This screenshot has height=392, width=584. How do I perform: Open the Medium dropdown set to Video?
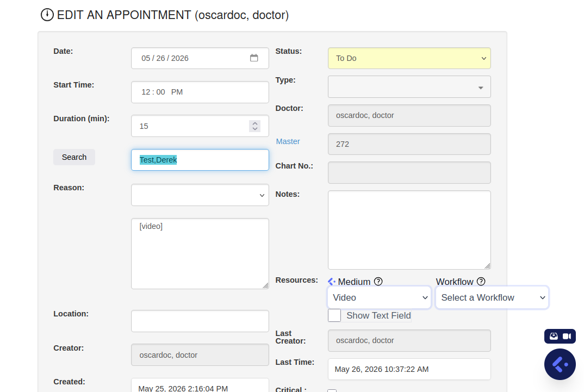(379, 297)
